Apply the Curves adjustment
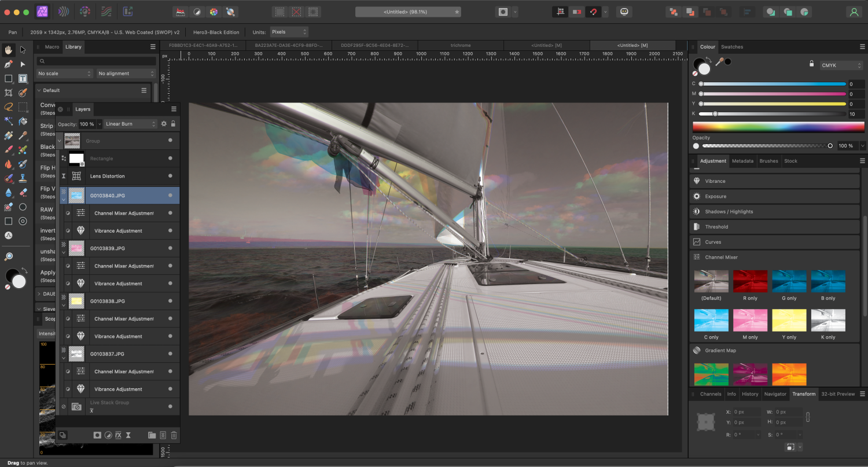Image resolution: width=868 pixels, height=467 pixels. point(713,242)
